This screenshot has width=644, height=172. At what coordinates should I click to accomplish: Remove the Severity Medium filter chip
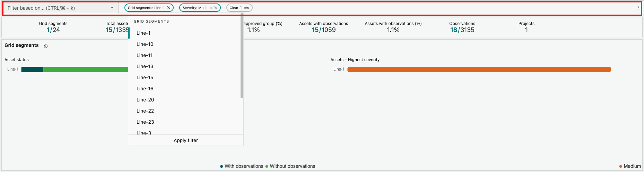coord(216,8)
